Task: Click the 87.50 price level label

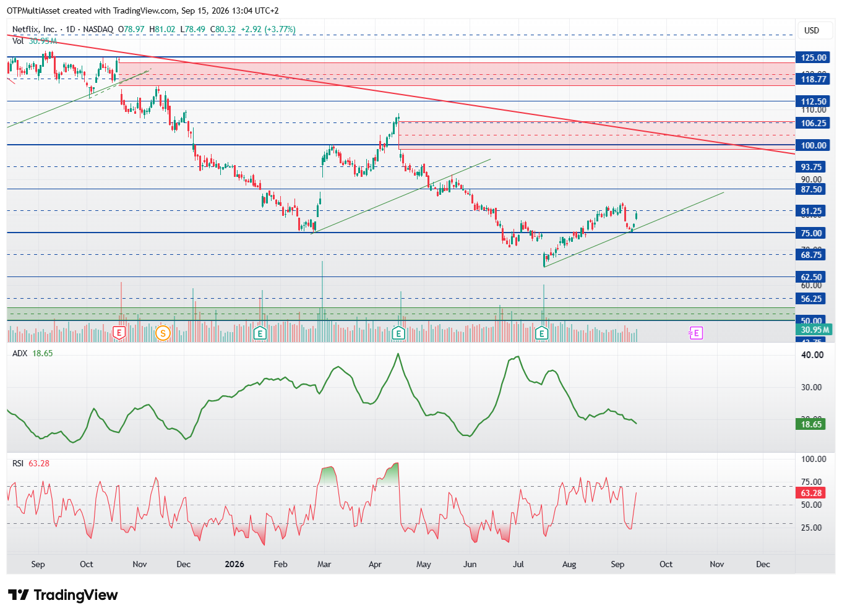Action: click(812, 189)
